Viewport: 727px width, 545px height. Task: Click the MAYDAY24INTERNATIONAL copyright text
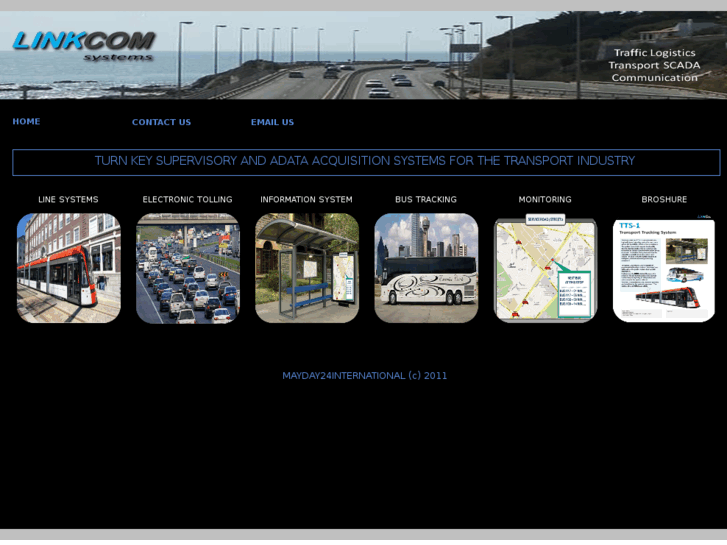[x=365, y=376]
